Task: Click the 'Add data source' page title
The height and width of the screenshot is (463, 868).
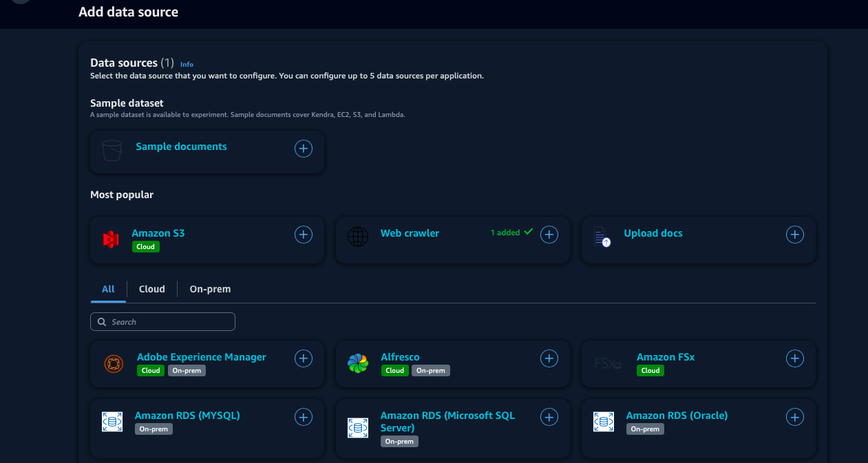Action: pos(128,12)
